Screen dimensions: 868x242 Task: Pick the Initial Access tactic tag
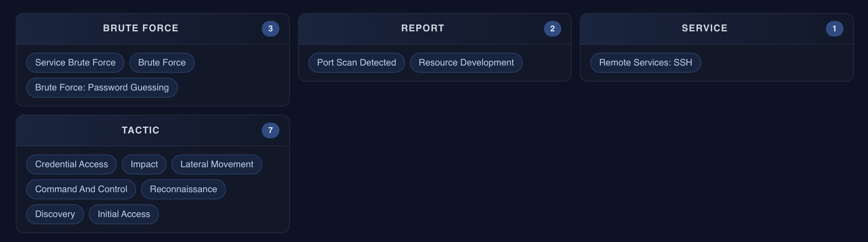pyautogui.click(x=124, y=214)
